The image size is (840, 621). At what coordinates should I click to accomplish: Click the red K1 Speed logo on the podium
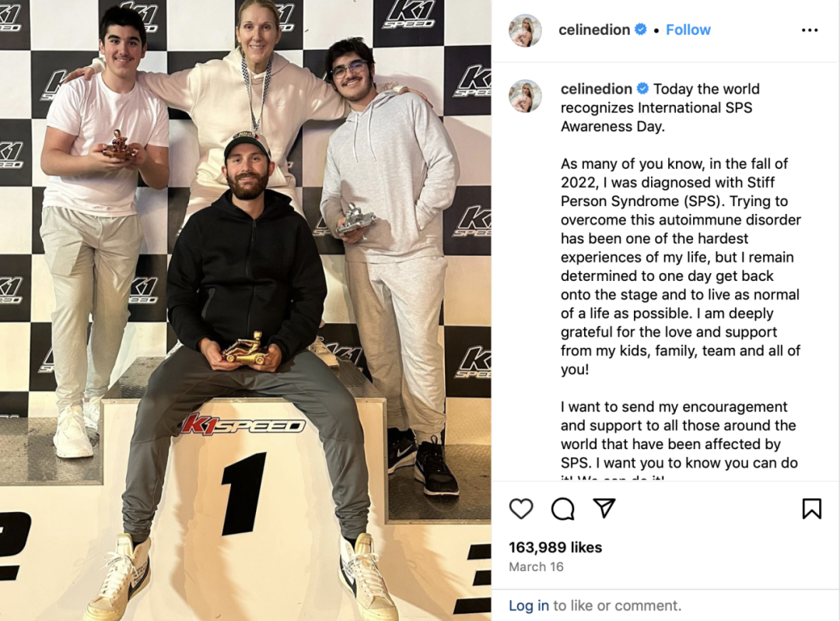[243, 425]
